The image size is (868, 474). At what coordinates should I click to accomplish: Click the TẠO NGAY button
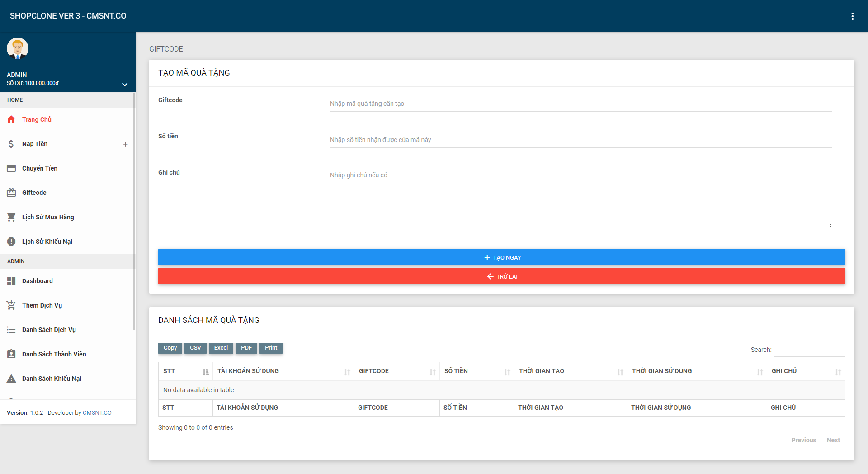click(x=501, y=257)
